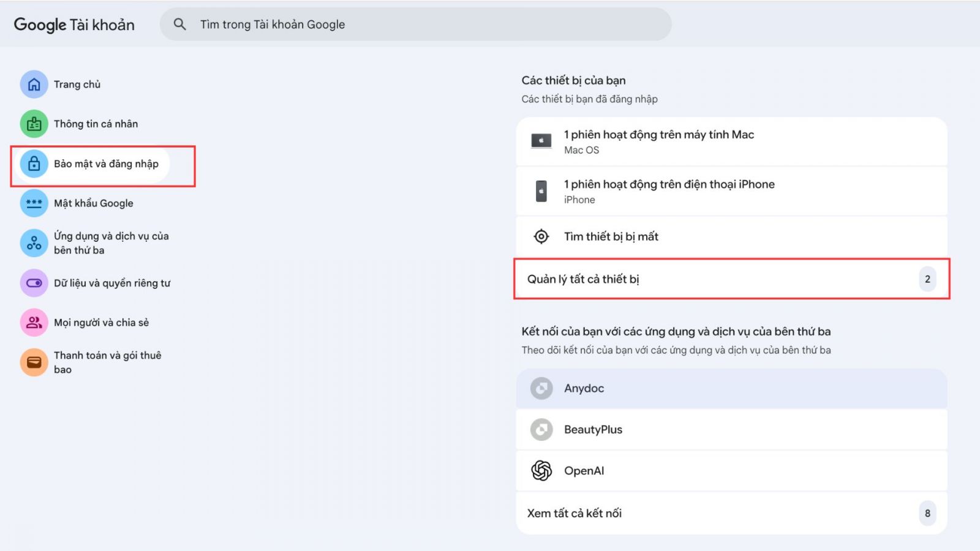Viewport: 980px width, 551px height.
Task: Select the iPhone active session entry
Action: [x=731, y=191]
